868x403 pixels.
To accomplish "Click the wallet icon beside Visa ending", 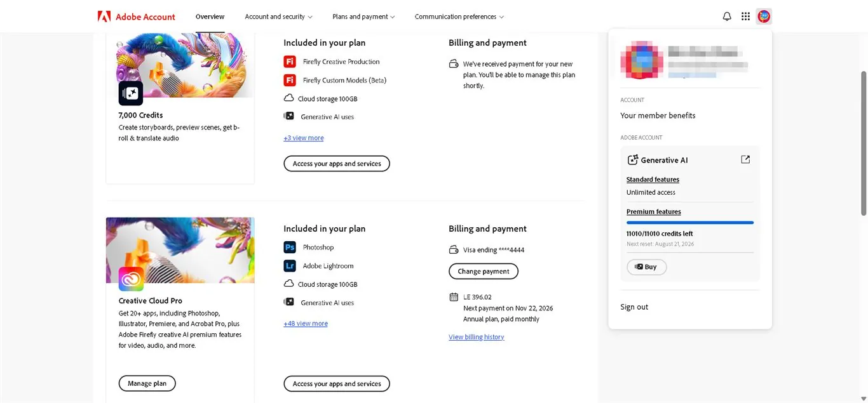I will (x=454, y=250).
